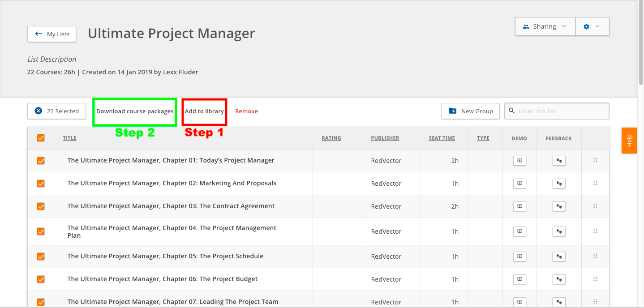644x308 pixels.
Task: Give feedback on Chapter 03: The Contract Agreement
Action: pos(559,206)
